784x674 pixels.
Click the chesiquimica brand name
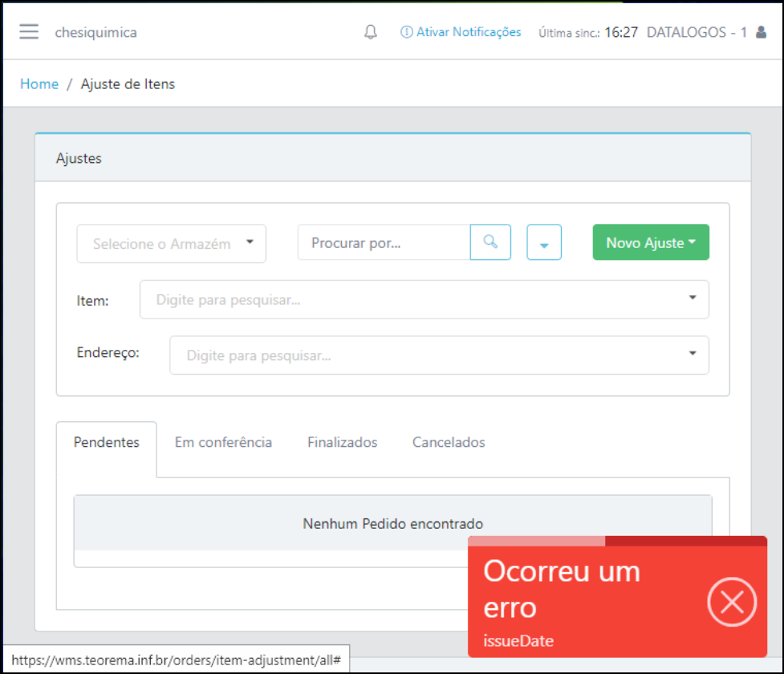[x=96, y=33]
